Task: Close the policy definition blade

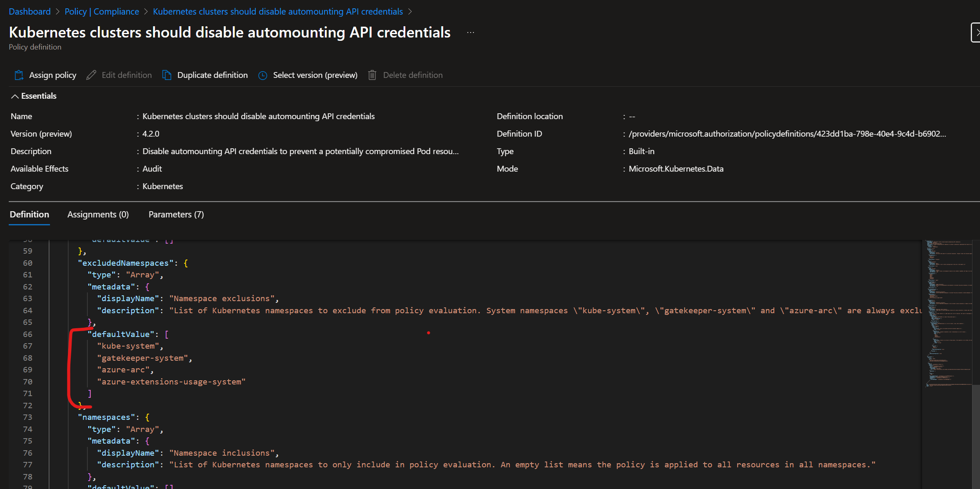Action: pyautogui.click(x=976, y=32)
